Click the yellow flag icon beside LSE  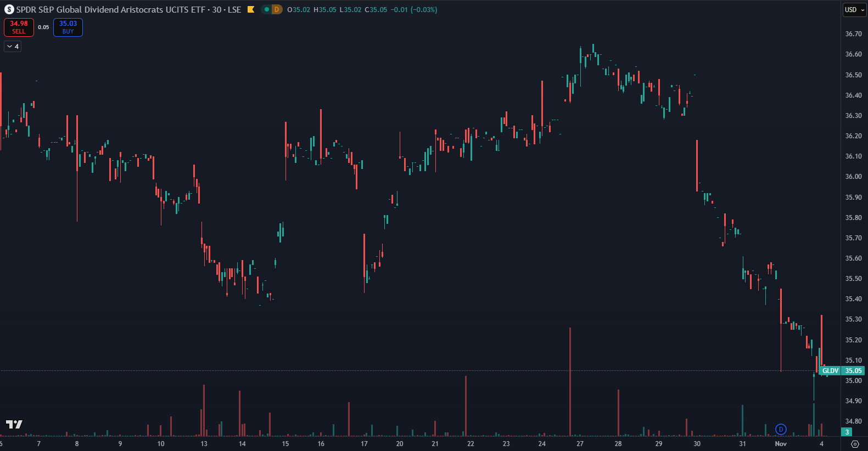point(251,9)
